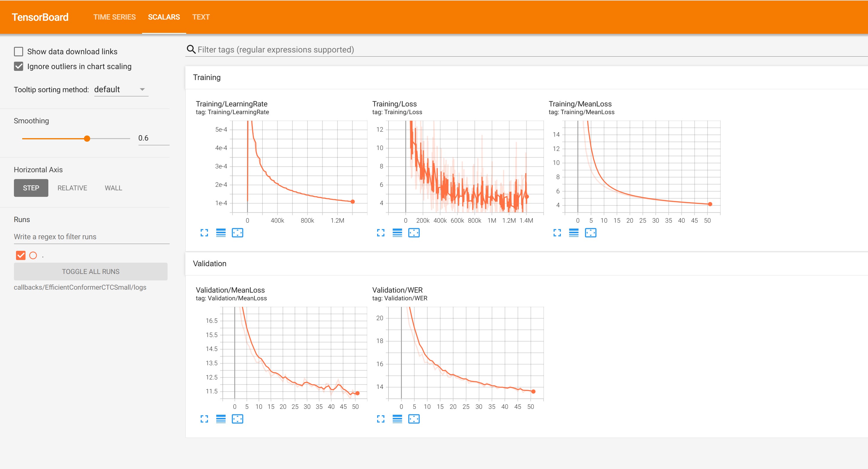Expand the Training/LearningRate chart to full size
Viewport: 868px width, 469px height.
pos(204,233)
